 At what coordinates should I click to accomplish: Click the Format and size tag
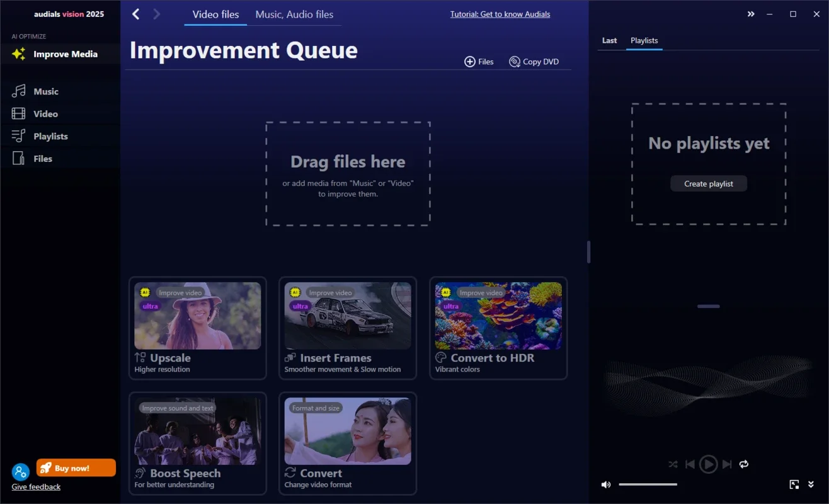[x=316, y=408]
